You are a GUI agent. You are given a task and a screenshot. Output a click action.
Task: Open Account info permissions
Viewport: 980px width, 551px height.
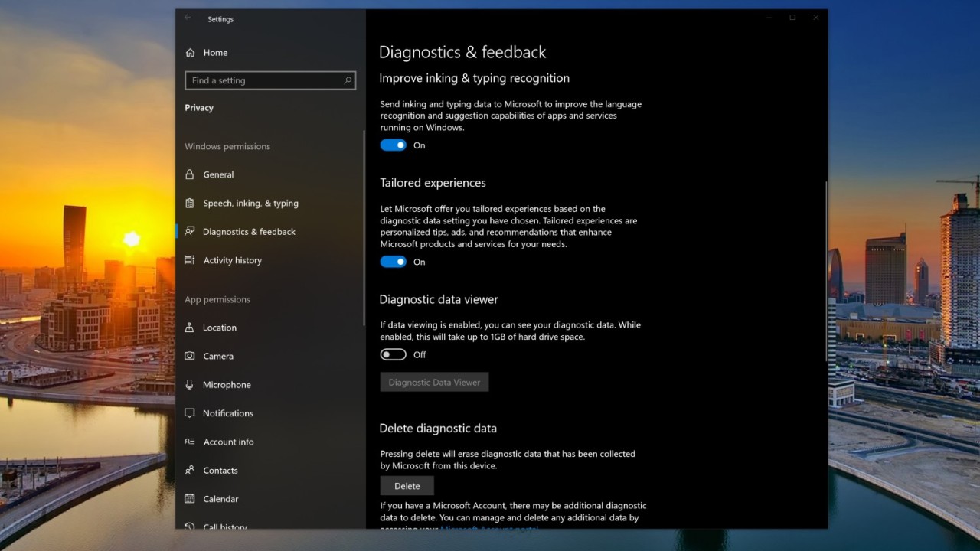[x=269, y=442]
